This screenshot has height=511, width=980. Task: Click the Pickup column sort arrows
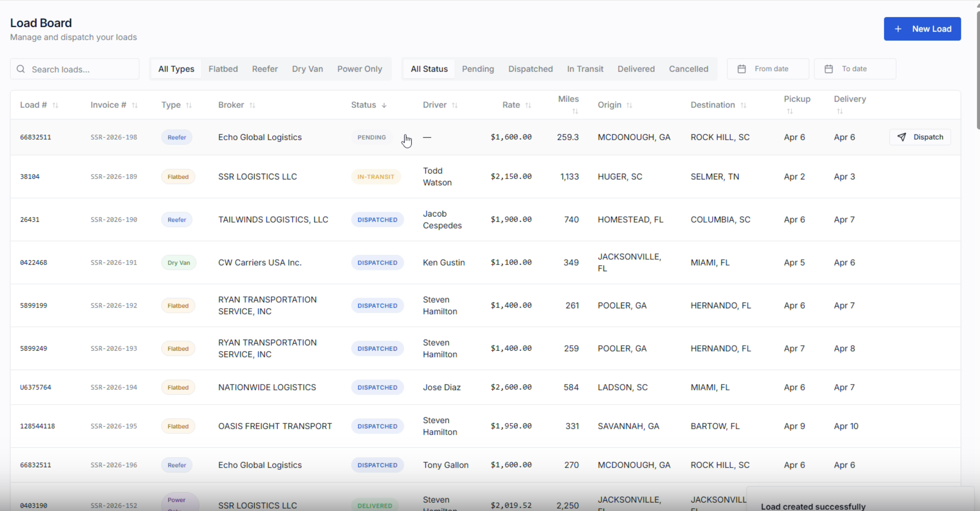pos(790,111)
